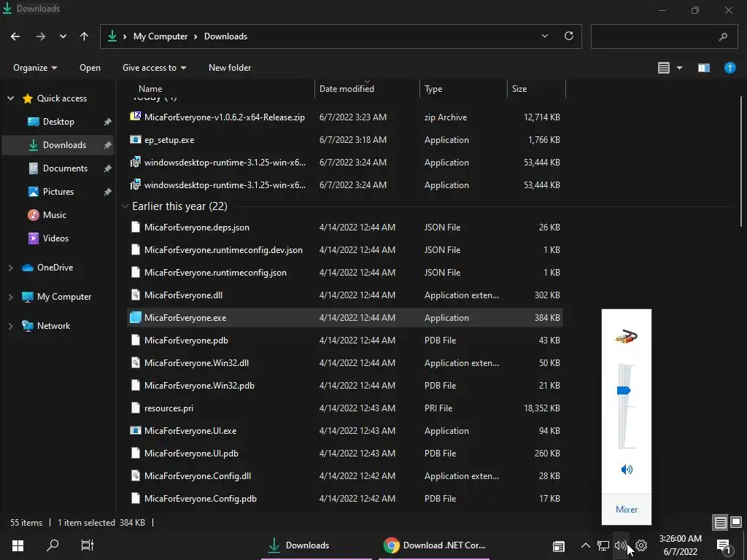The width and height of the screenshot is (747, 560).
Task: Show hidden tray icons chevron
Action: (586, 545)
